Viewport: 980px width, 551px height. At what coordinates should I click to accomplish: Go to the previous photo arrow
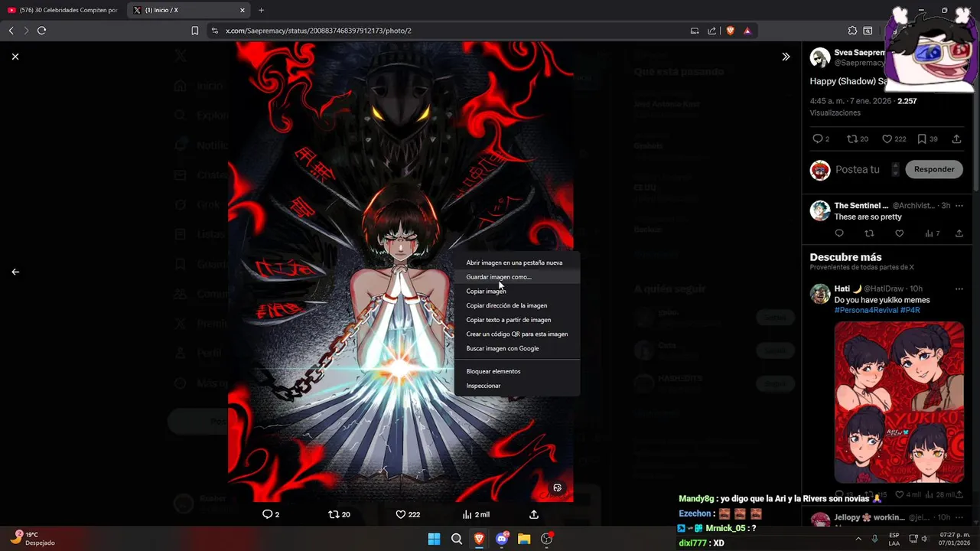(15, 272)
